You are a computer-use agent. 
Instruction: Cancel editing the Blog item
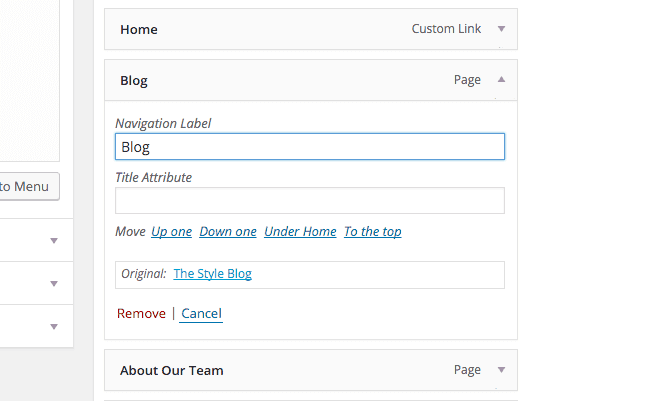pyautogui.click(x=201, y=314)
